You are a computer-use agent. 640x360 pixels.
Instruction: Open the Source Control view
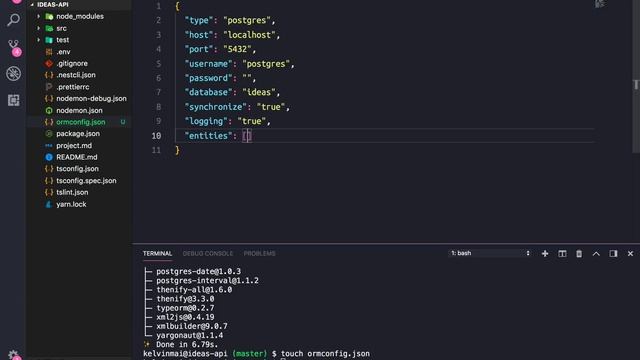tap(13, 47)
